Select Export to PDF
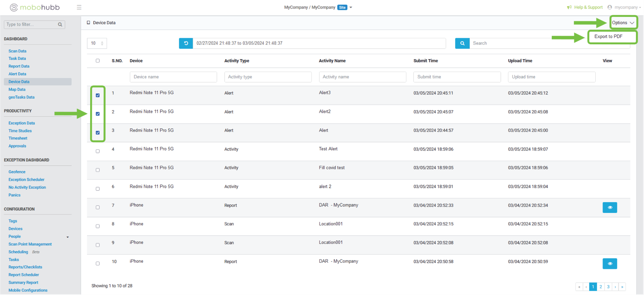The image size is (644, 295). coord(608,37)
